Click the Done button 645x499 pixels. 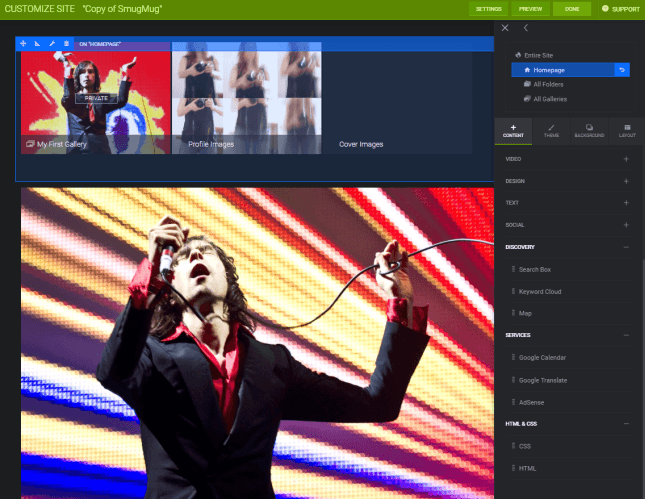coord(572,9)
